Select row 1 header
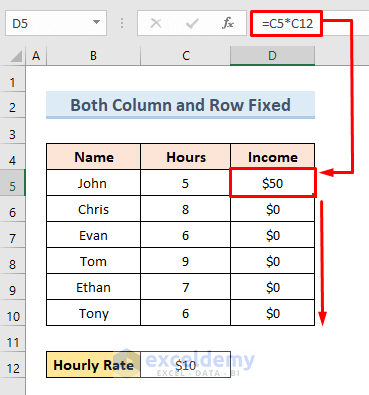Viewport: 369px width, 395px height. click(13, 79)
